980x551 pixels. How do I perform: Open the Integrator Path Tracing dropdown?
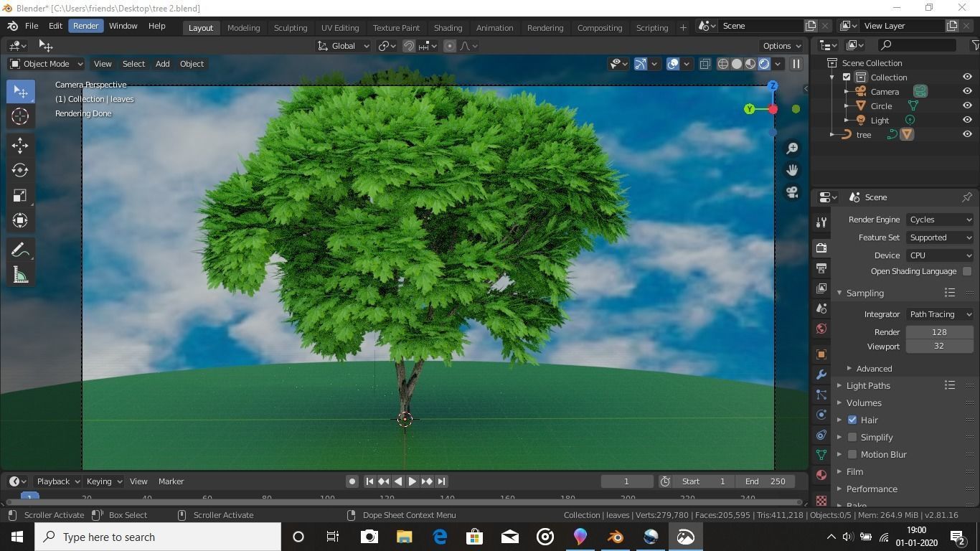point(940,314)
